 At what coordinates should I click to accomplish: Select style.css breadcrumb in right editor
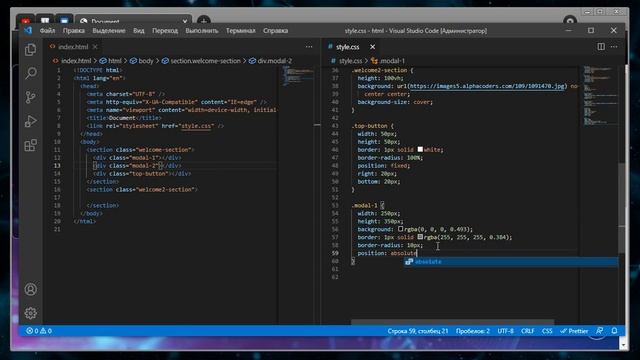[350, 61]
